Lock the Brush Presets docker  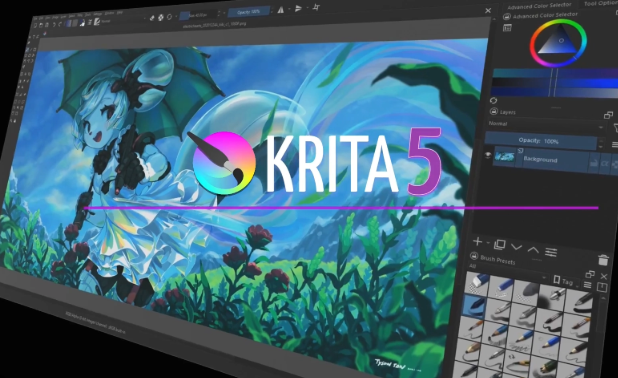click(x=474, y=256)
